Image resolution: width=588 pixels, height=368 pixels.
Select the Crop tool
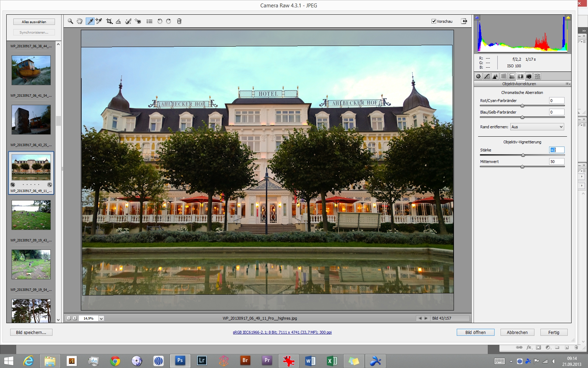coord(109,21)
